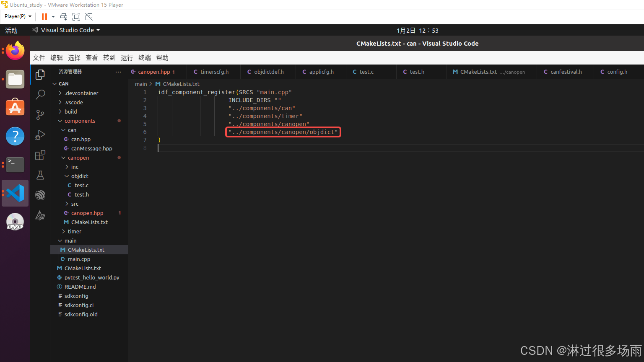Open the Extensions view
Image resolution: width=644 pixels, height=362 pixels.
point(40,155)
